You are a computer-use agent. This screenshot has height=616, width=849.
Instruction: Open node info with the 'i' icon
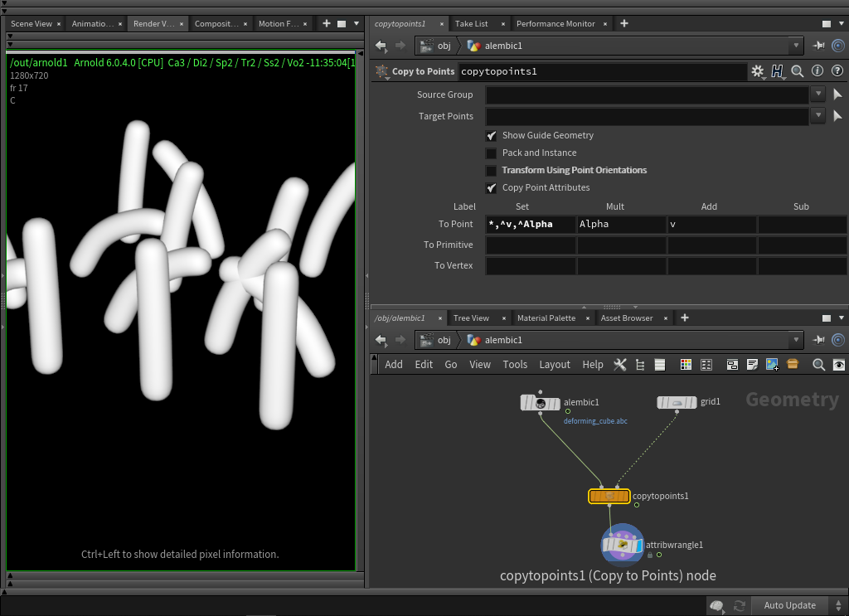click(x=817, y=72)
